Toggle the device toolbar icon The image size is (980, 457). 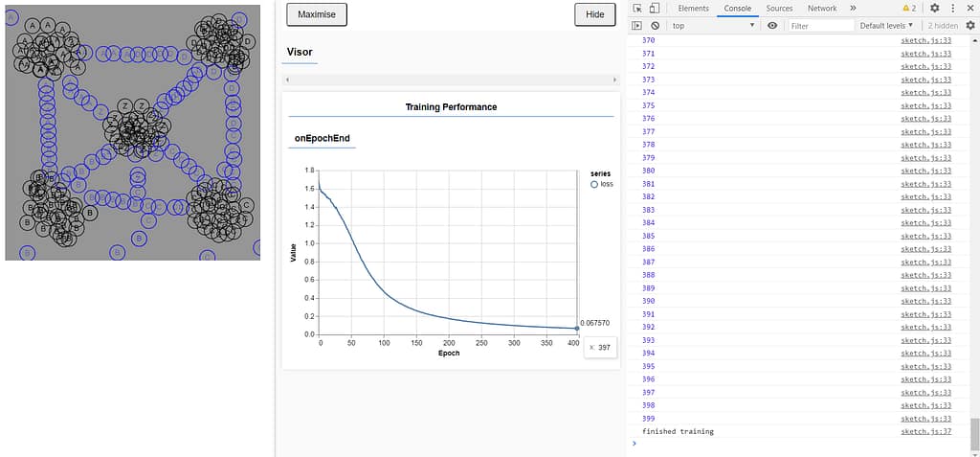coord(656,9)
